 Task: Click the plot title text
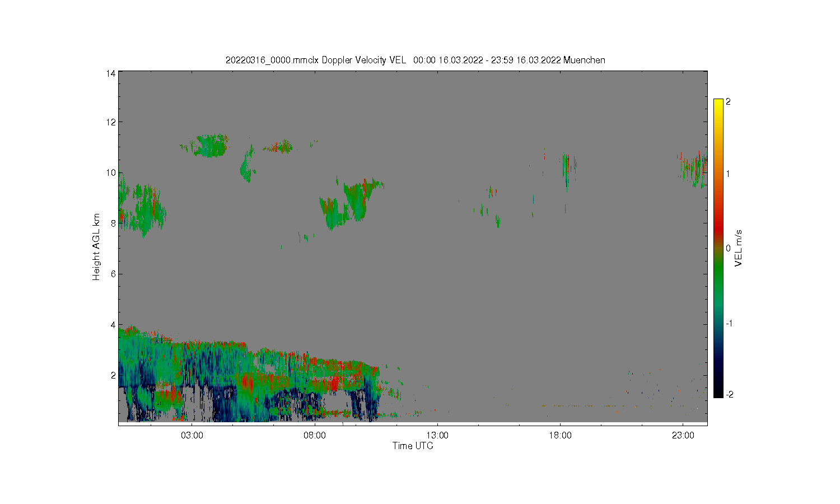[x=415, y=60]
